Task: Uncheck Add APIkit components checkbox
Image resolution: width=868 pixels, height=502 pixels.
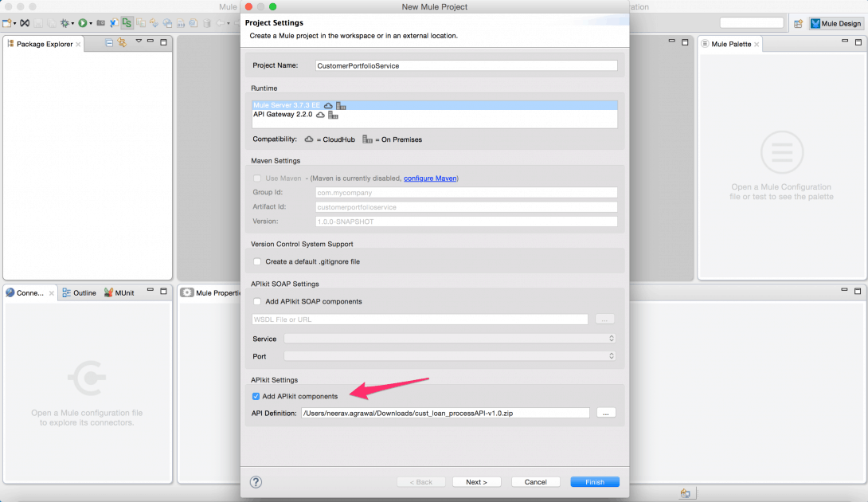Action: (256, 396)
